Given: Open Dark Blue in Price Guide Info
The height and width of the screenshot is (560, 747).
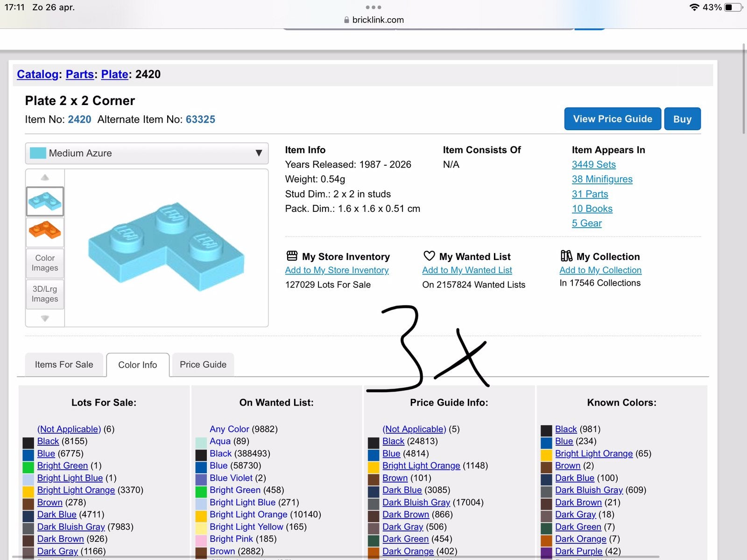Looking at the screenshot, I should click(x=402, y=490).
